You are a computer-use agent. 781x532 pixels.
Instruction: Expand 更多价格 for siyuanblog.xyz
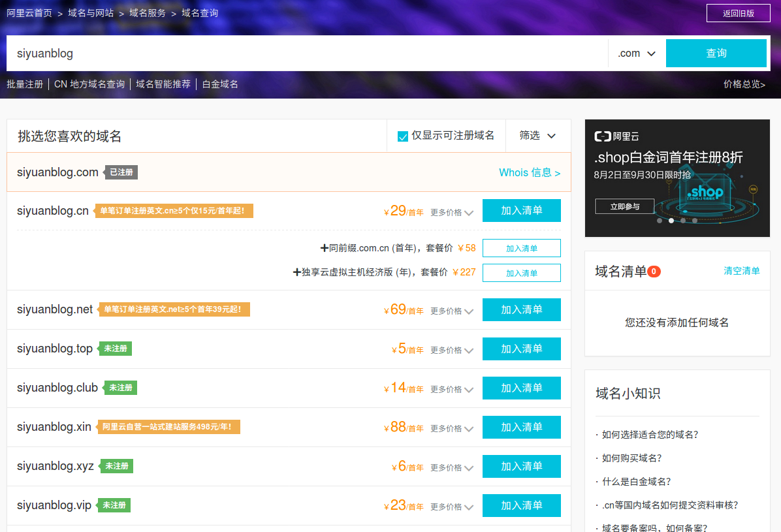point(452,468)
